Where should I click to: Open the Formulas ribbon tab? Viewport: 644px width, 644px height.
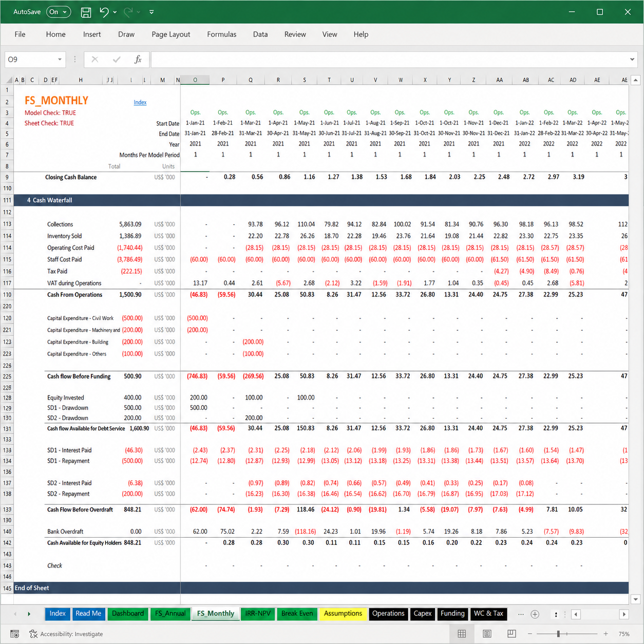[x=222, y=34]
